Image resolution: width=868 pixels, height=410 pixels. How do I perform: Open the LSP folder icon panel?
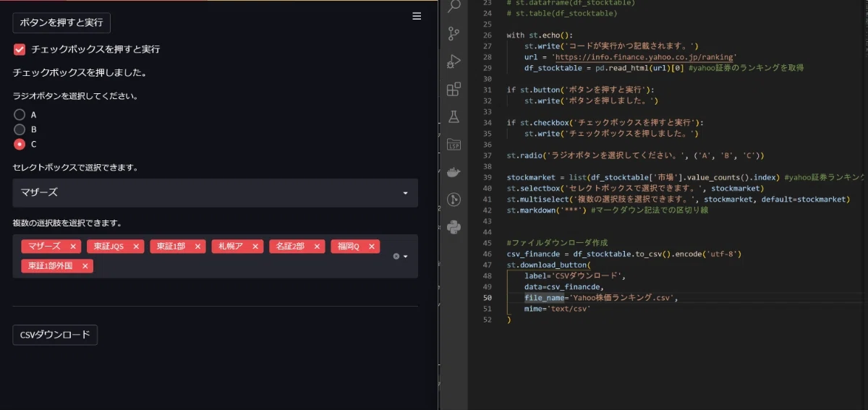coord(454,144)
